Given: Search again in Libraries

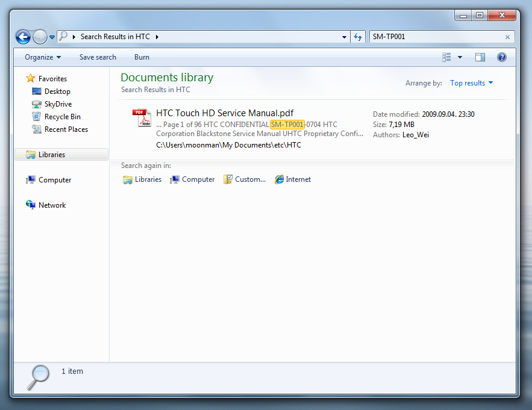Looking at the screenshot, I should point(142,179).
